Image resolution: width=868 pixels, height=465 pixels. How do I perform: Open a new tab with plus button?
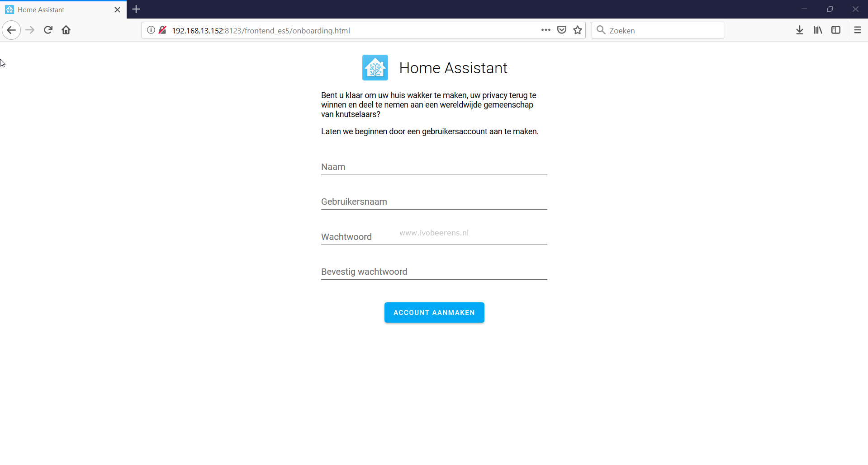click(x=136, y=9)
